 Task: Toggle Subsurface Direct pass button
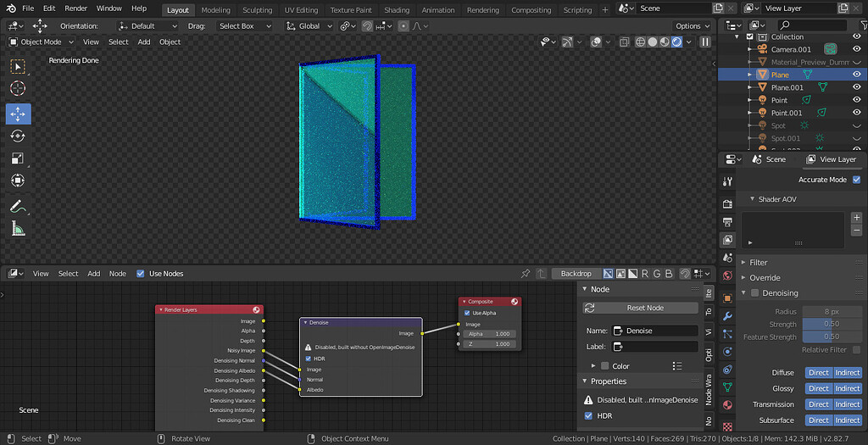(x=819, y=420)
